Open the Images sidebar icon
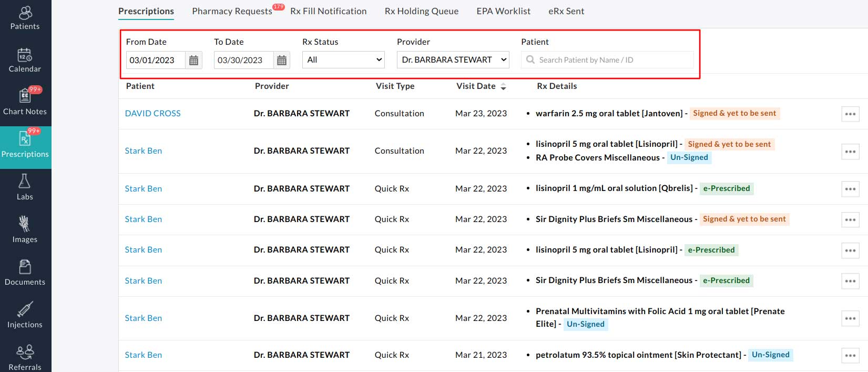This screenshot has height=372, width=868. [25, 224]
